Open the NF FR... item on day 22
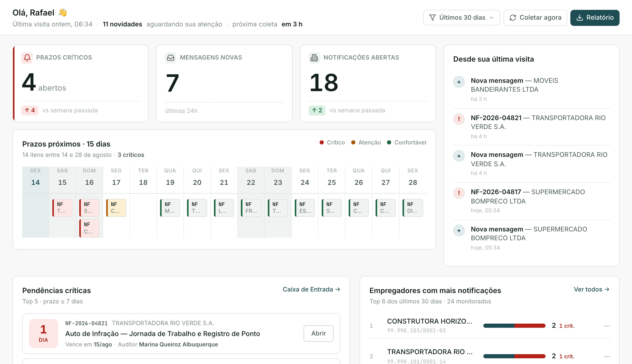The image size is (632, 364). 251,208
